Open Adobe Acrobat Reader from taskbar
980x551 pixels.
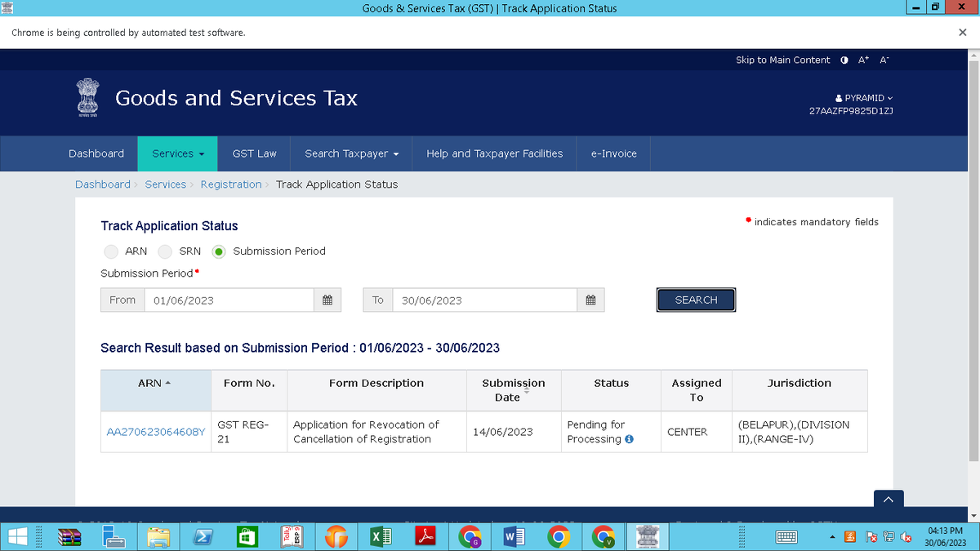(425, 537)
